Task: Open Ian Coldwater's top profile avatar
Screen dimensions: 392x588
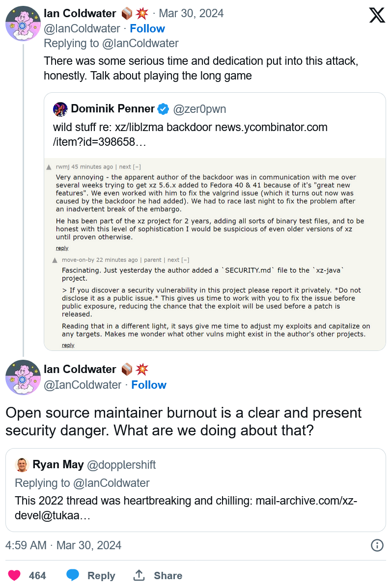Action: pyautogui.click(x=23, y=23)
